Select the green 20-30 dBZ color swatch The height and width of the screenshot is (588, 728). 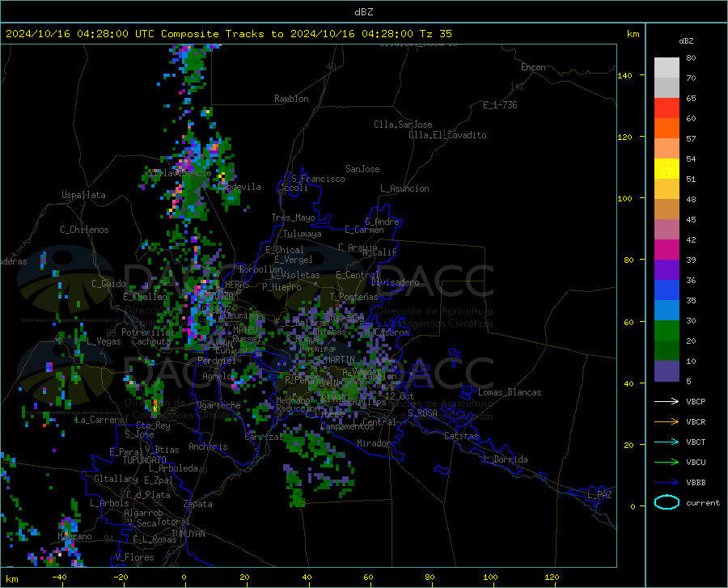tap(667, 331)
